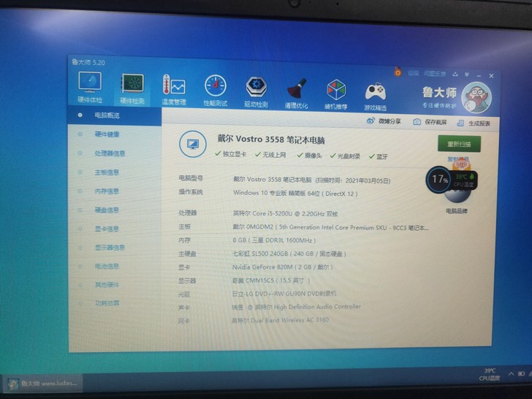The width and height of the screenshot is (532, 399).
Task: Click the Windows 10 专业版 operating system value
Action: coord(295,194)
